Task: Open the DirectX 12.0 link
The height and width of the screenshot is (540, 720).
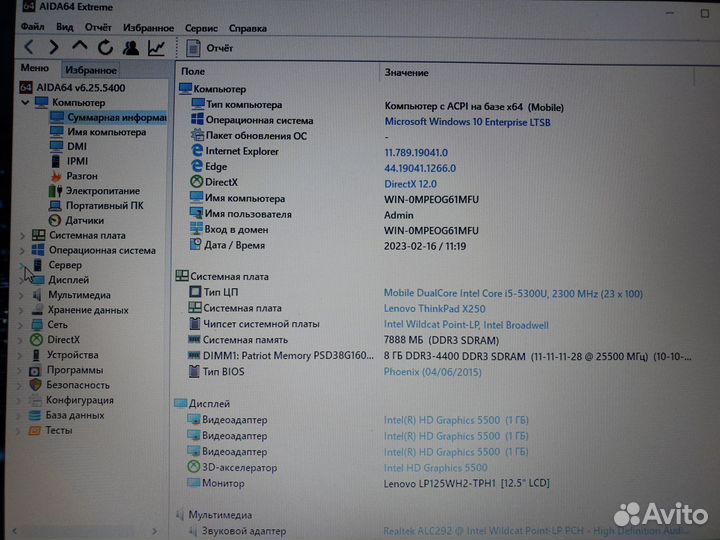Action: [x=411, y=184]
